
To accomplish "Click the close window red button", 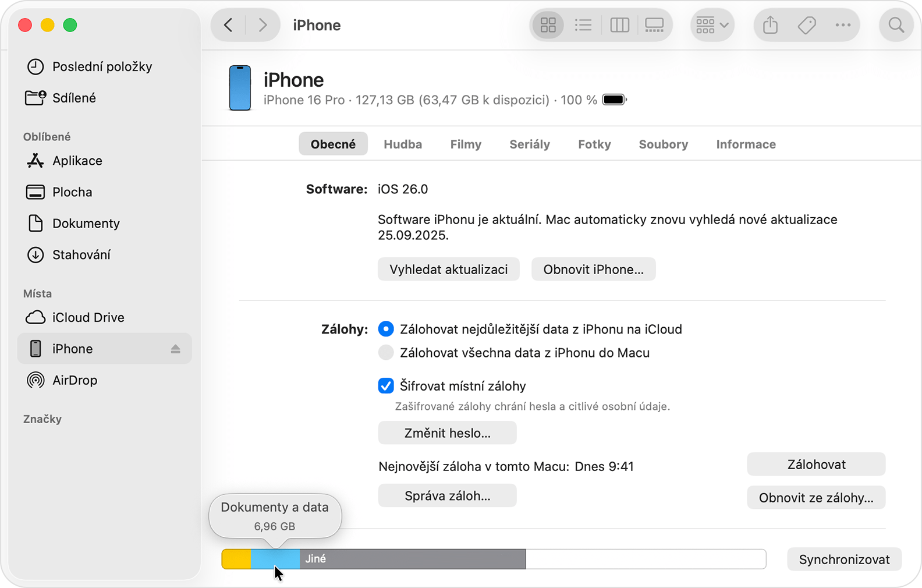I will [x=25, y=25].
